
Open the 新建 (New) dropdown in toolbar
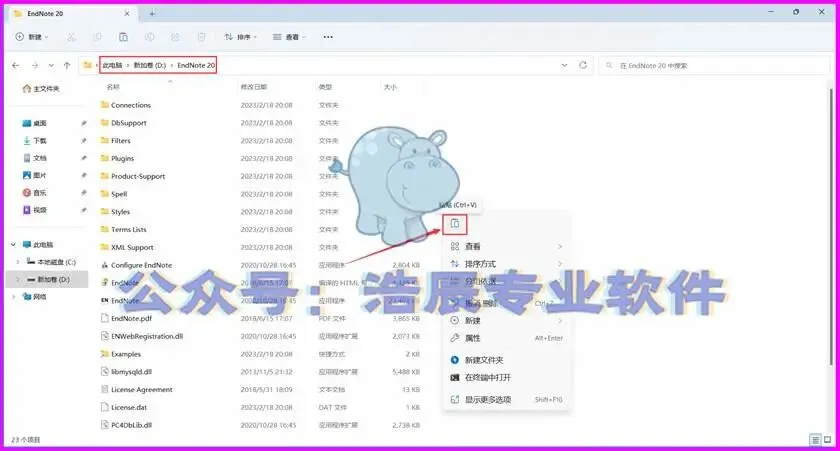[x=32, y=37]
